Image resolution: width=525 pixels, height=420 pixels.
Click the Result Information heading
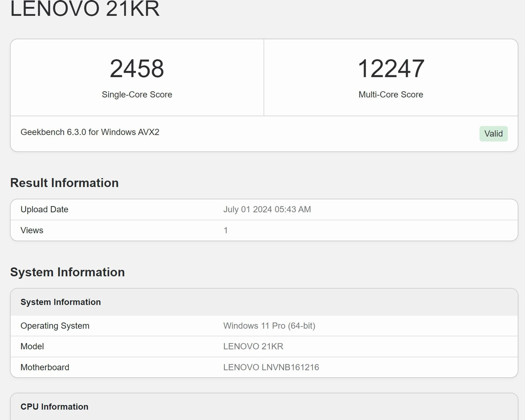(64, 183)
